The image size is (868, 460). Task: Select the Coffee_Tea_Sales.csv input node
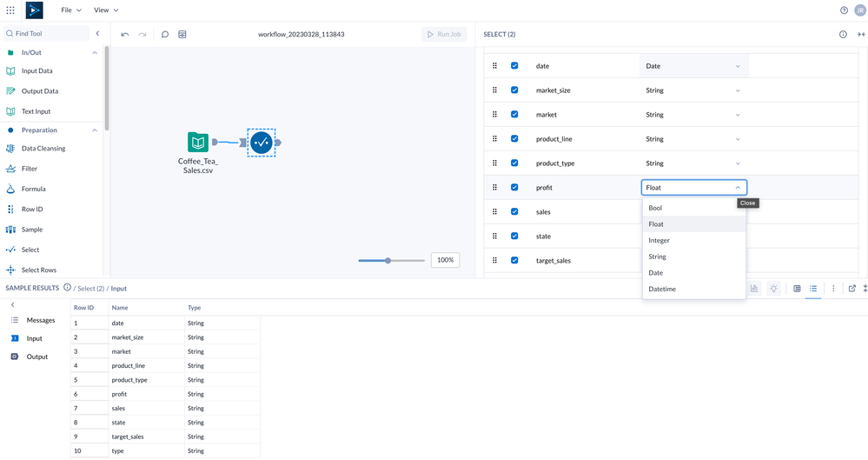[x=198, y=143]
